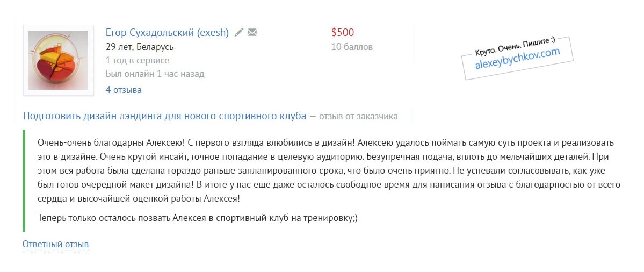Click the pencil edit icon beside the name

click(239, 32)
